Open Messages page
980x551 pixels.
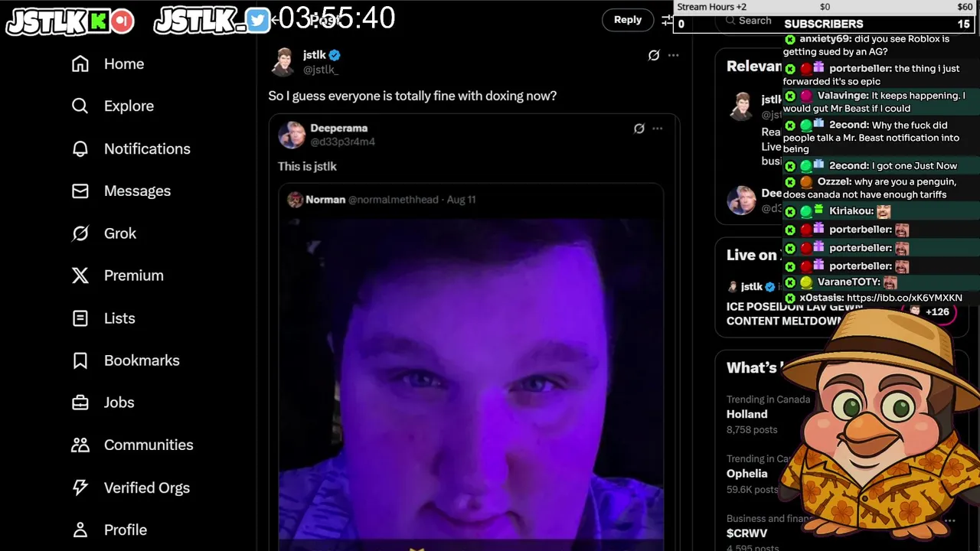pyautogui.click(x=137, y=191)
